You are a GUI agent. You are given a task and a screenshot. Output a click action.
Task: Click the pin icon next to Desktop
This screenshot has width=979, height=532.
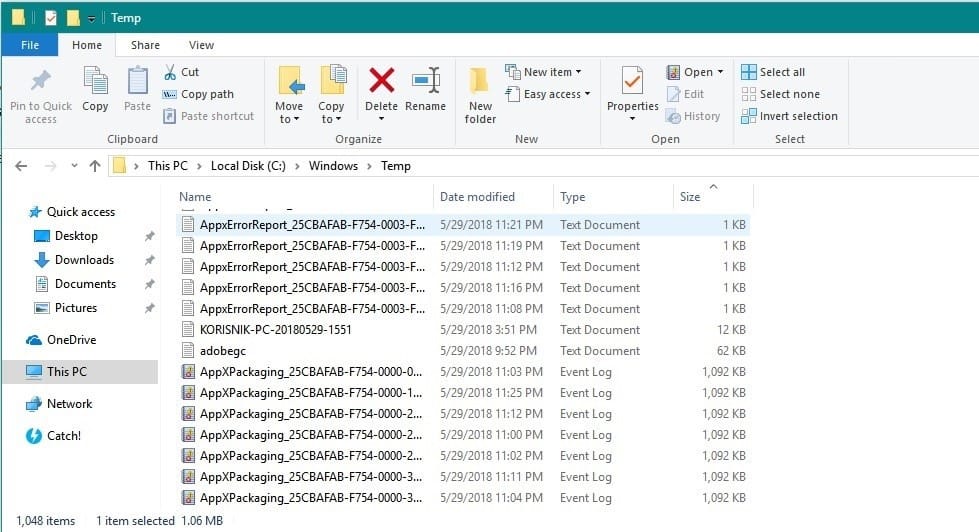coord(149,236)
